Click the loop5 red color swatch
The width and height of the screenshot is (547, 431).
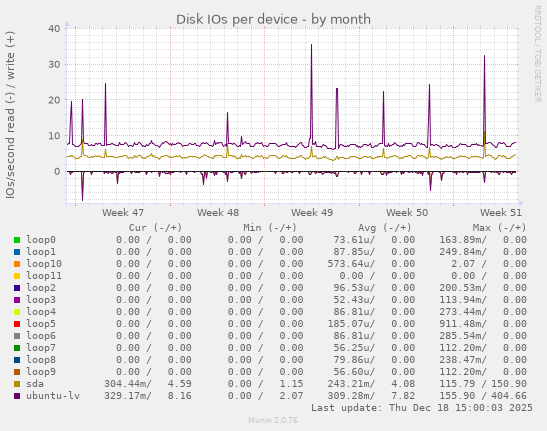point(17,324)
